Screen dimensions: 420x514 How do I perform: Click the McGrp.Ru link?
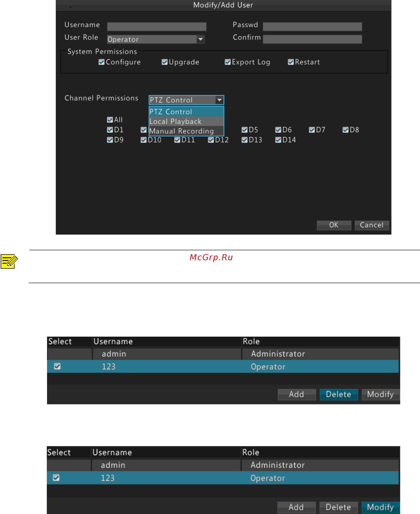211,257
